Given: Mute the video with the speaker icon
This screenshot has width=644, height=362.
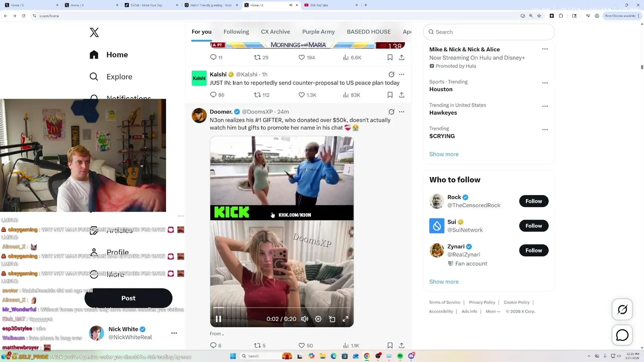Looking at the screenshot, I should tap(304, 319).
